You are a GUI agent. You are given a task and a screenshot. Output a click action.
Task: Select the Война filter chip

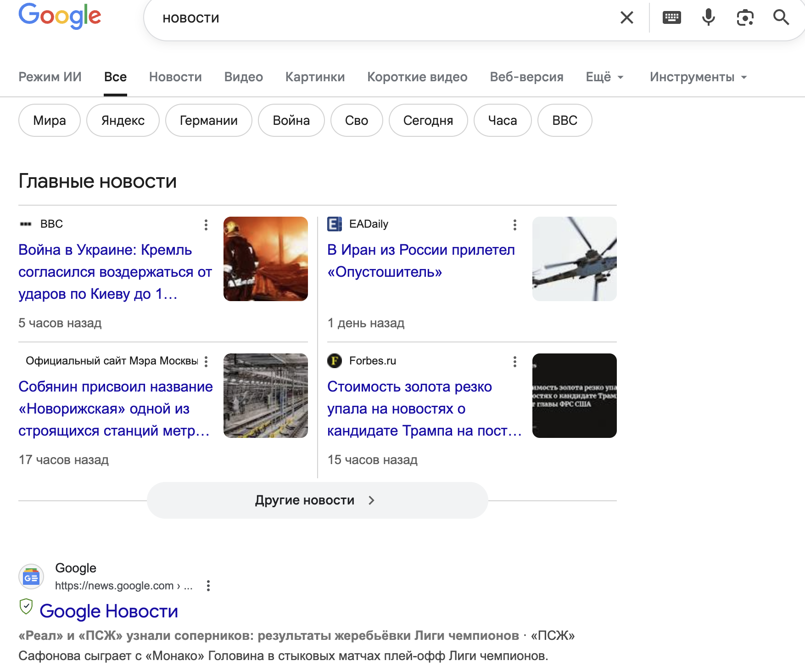pyautogui.click(x=291, y=120)
